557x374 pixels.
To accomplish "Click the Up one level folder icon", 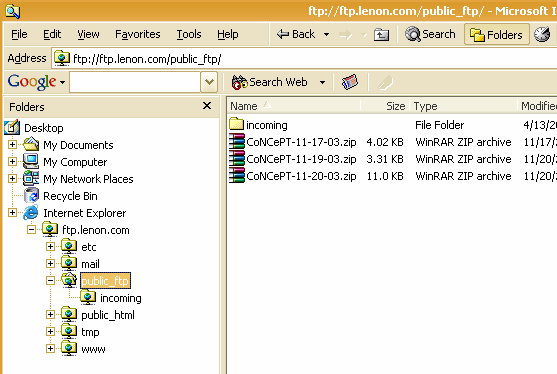I will [x=381, y=34].
